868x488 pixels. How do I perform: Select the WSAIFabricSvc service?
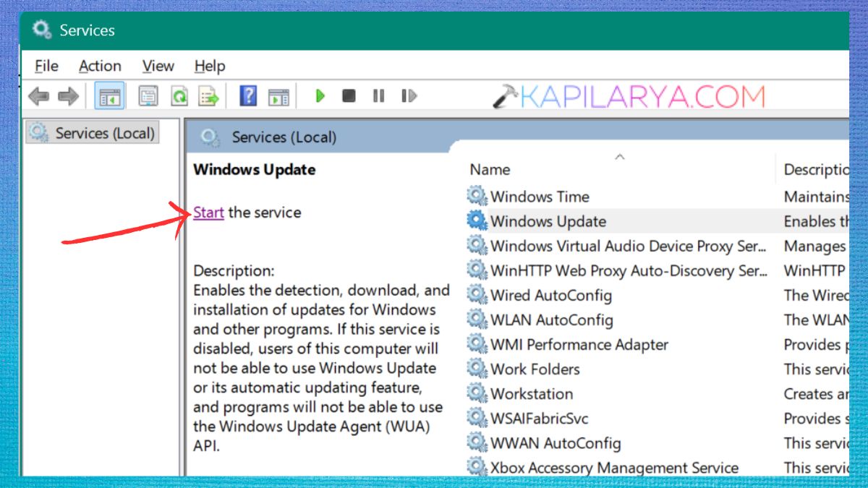click(x=540, y=418)
